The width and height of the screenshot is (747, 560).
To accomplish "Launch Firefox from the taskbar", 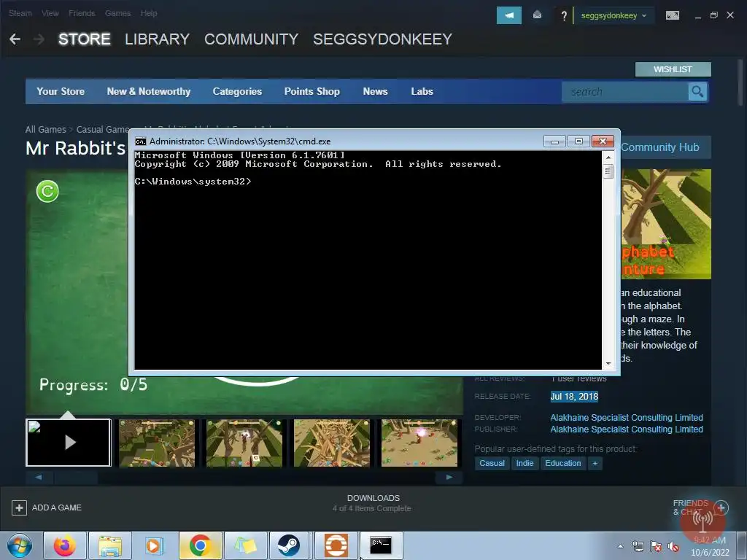I will [x=65, y=545].
